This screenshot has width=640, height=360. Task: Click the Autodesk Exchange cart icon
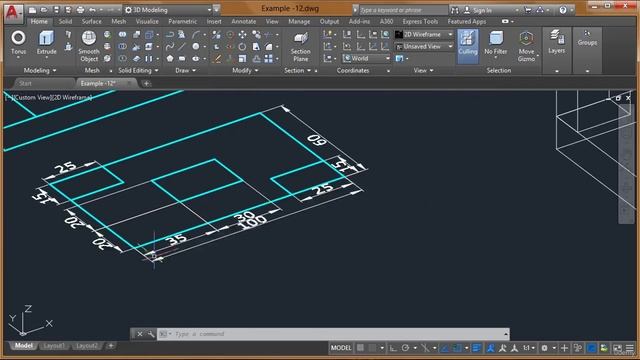528,10
